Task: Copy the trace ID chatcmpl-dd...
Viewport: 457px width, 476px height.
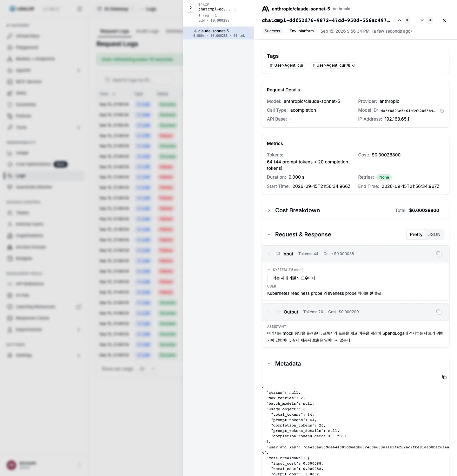Action: pyautogui.click(x=234, y=10)
